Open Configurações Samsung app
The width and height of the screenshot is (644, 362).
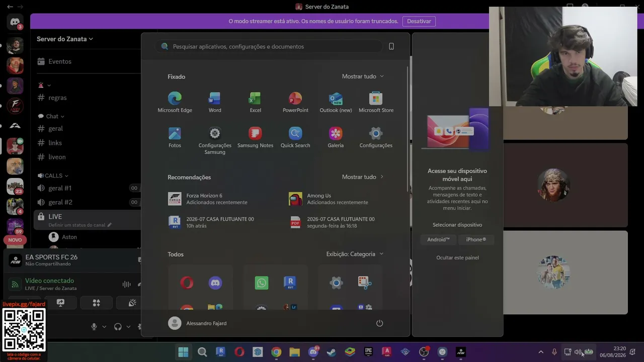[x=215, y=141]
